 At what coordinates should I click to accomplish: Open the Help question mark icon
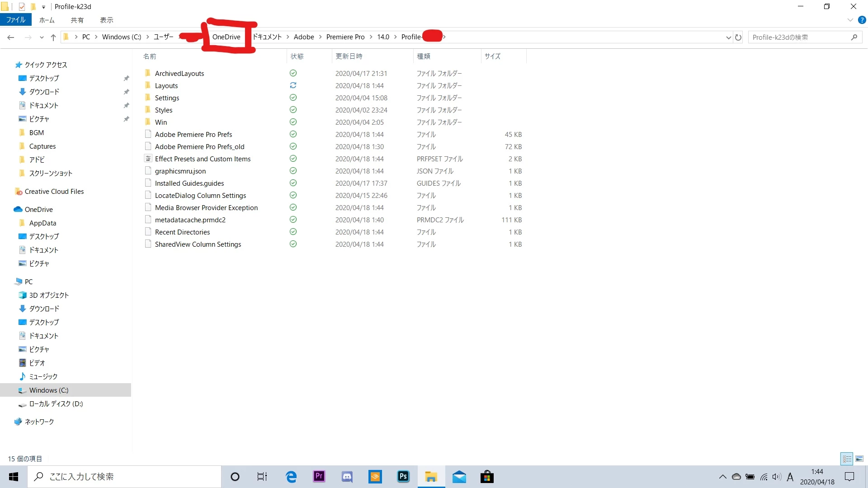tap(862, 20)
